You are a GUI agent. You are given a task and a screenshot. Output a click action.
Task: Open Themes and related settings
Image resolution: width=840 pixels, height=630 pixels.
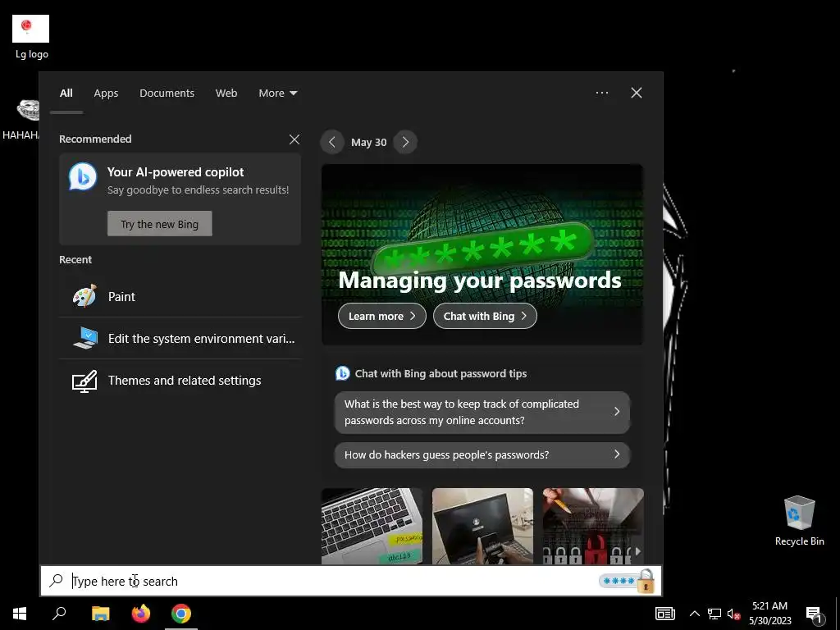pos(180,381)
